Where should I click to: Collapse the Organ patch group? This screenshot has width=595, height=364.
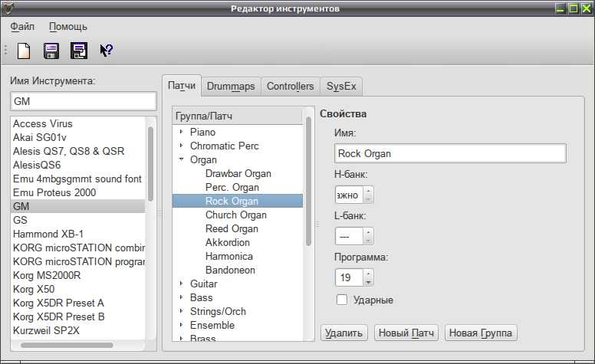coord(182,159)
